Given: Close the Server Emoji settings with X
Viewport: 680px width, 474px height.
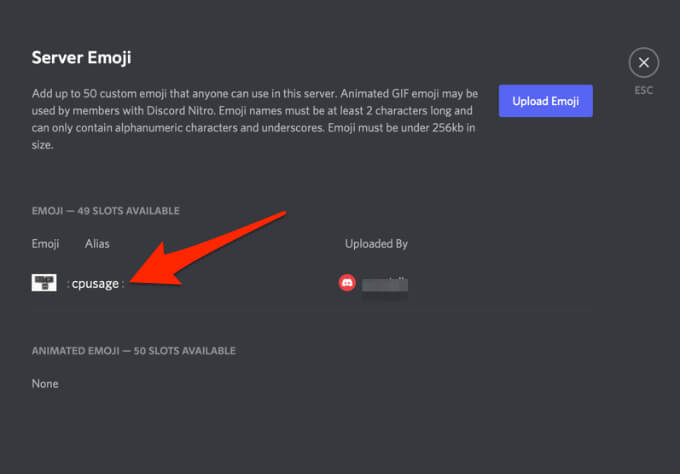Looking at the screenshot, I should click(x=644, y=63).
